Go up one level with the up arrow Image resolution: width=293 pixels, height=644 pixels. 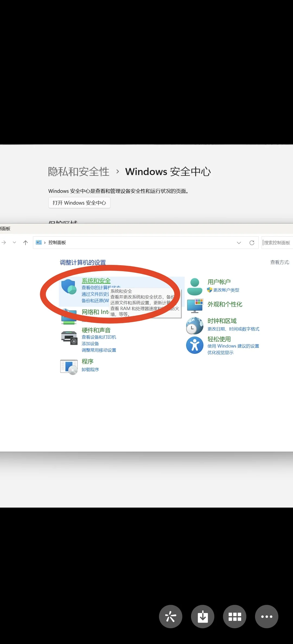click(x=26, y=243)
